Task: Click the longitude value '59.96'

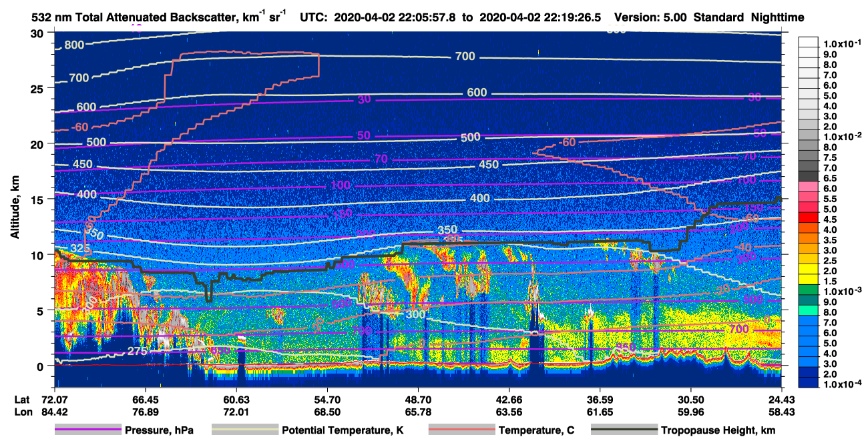Action: (690, 412)
